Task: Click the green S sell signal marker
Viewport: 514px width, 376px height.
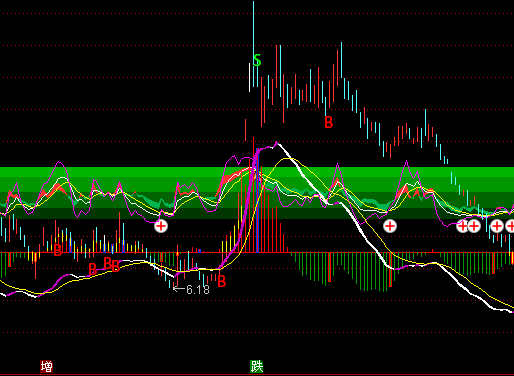Action: [257, 60]
